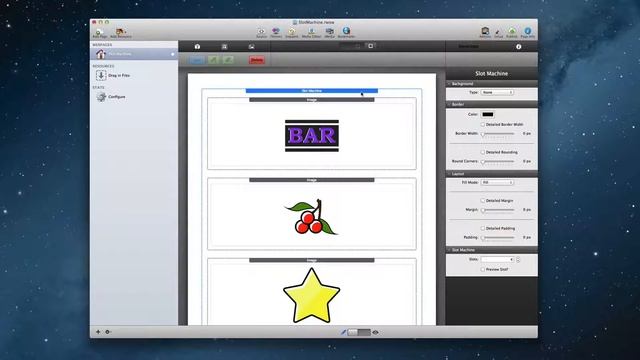Collapse the Border inspector section
Screen dimensions: 640x360
[449, 104]
